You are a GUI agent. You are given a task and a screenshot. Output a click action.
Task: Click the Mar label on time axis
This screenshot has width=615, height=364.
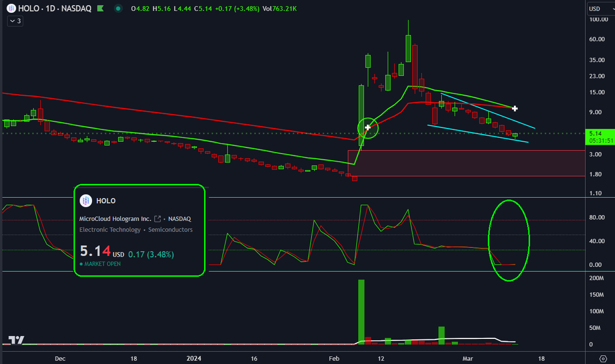click(x=469, y=359)
